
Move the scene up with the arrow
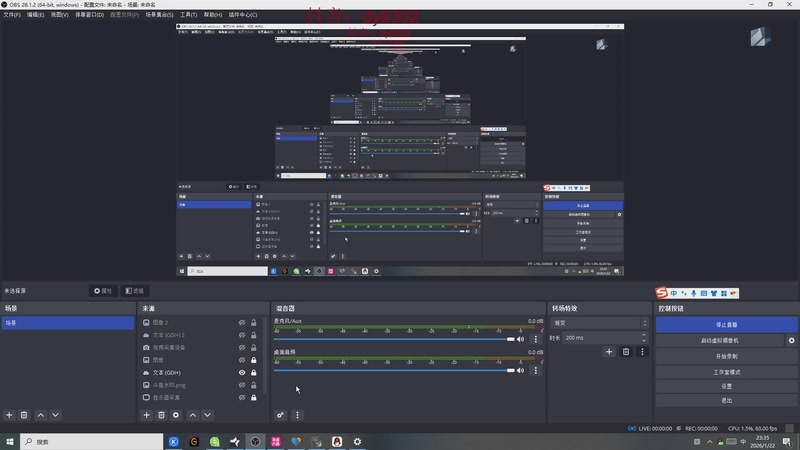click(41, 415)
